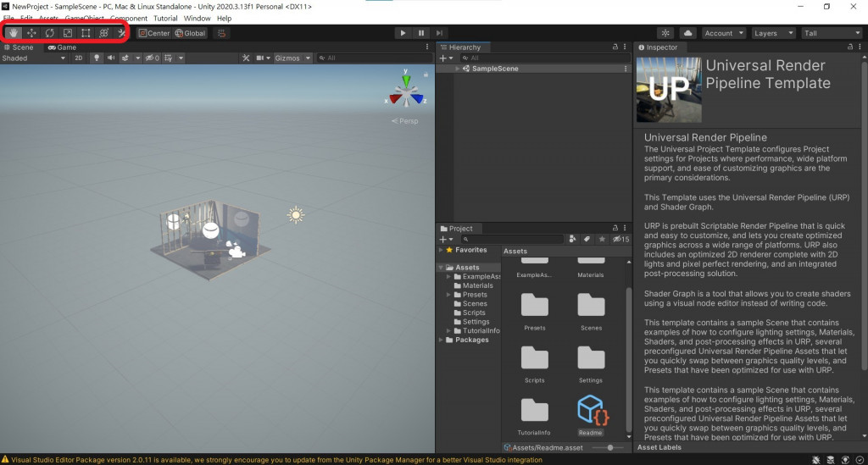868x465 pixels.
Task: Open the Gizmos dropdown arrow
Action: point(308,58)
